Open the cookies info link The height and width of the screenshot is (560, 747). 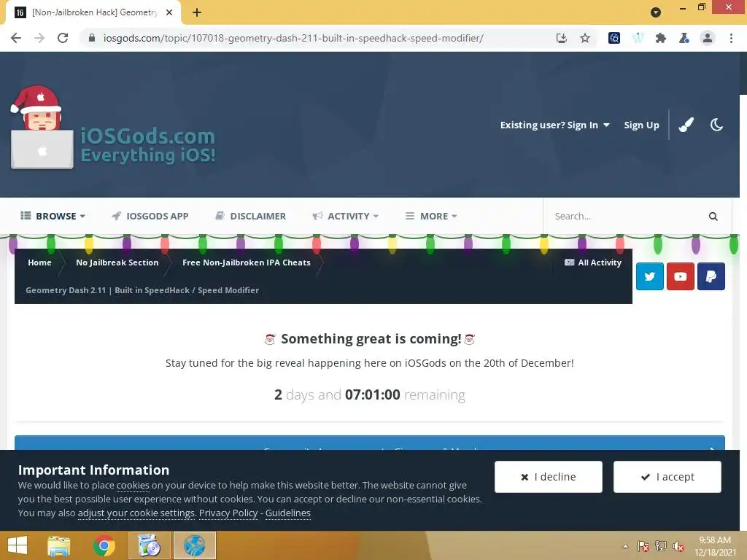click(x=133, y=485)
